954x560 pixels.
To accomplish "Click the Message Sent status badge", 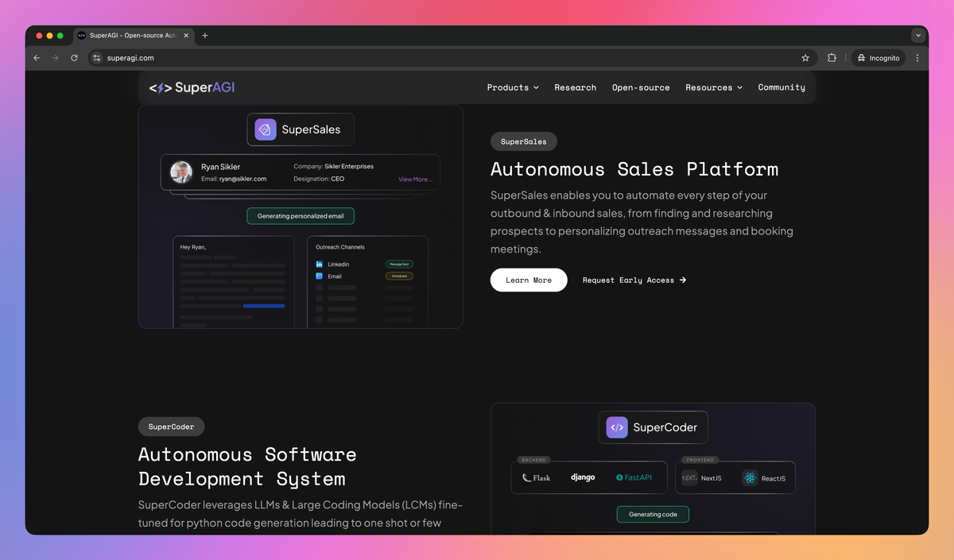I will pyautogui.click(x=399, y=264).
